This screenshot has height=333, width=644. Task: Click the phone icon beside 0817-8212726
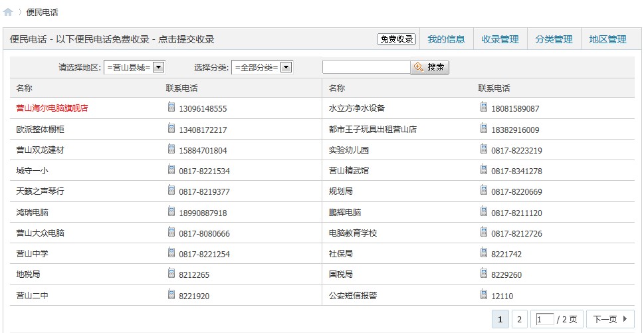click(484, 232)
